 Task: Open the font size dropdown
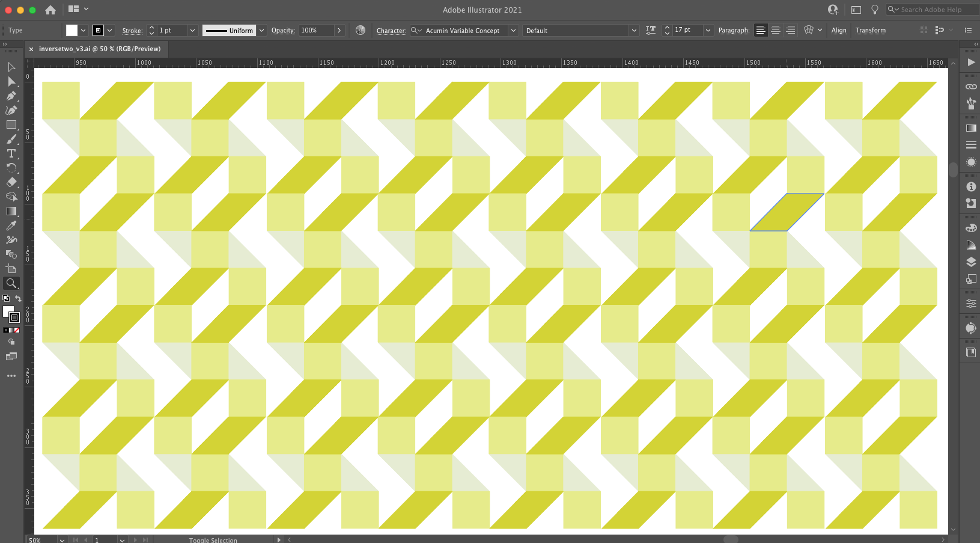(708, 30)
